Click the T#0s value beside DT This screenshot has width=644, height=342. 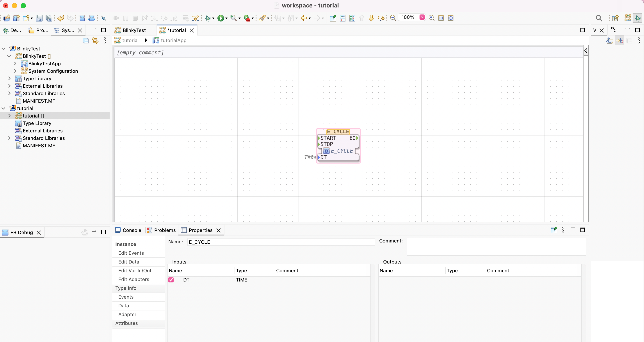[x=310, y=157]
